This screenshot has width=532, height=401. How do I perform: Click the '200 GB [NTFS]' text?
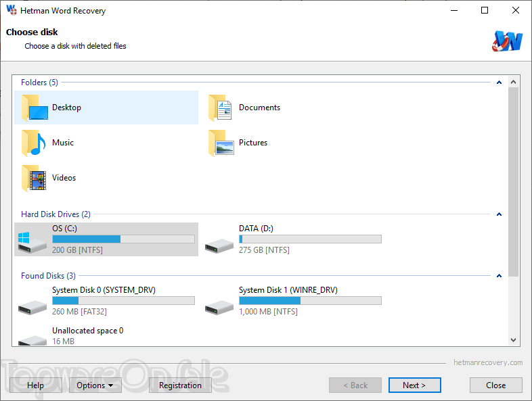(77, 250)
